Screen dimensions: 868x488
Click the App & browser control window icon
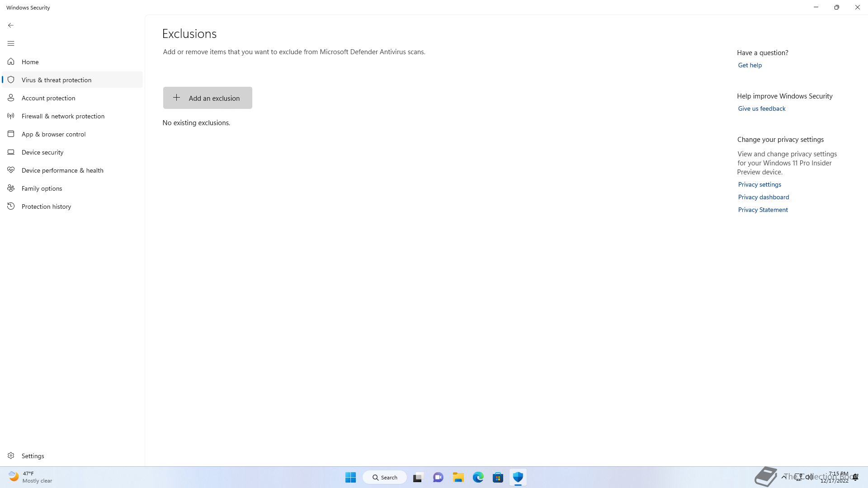pyautogui.click(x=11, y=134)
